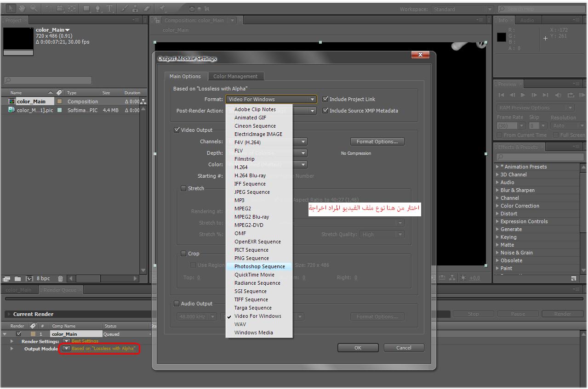Open the Project panel options menu
Viewport: 588px width, 389px height.
(x=136, y=20)
